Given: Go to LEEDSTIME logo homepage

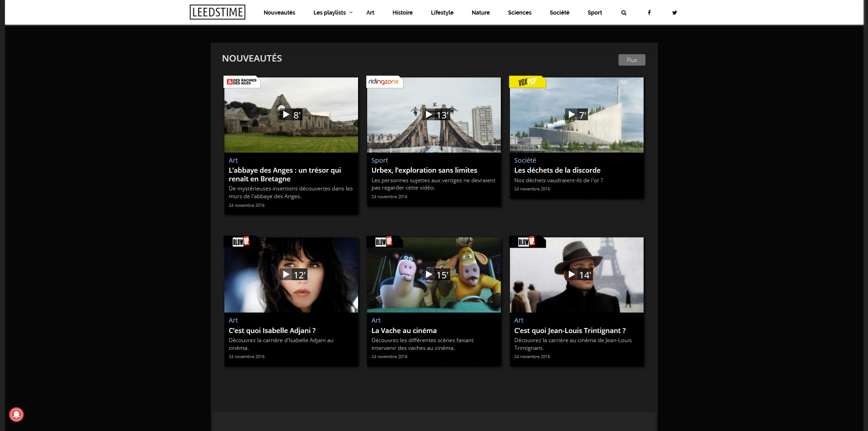Looking at the screenshot, I should point(218,12).
